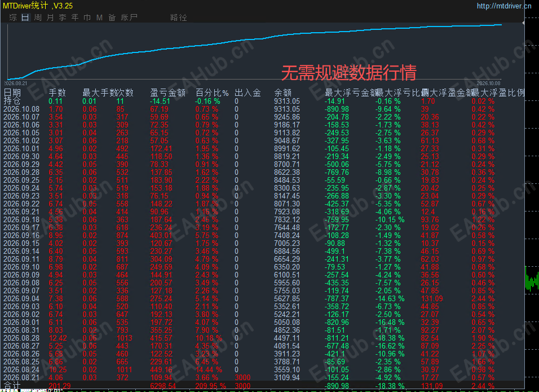Click the 3109.94 balance value

[x=287, y=377]
